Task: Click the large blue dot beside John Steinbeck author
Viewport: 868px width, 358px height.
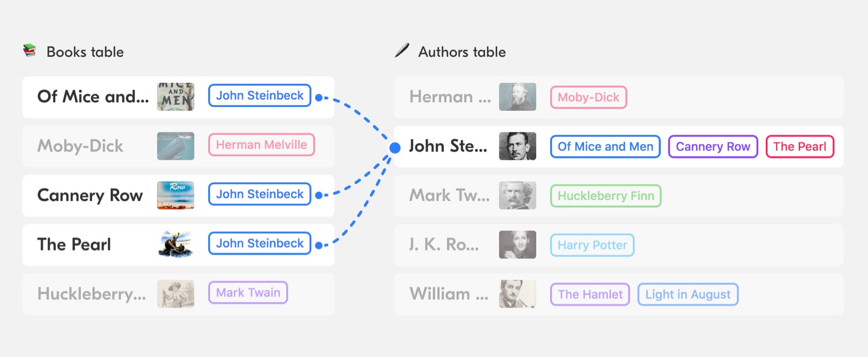Action: pos(395,148)
